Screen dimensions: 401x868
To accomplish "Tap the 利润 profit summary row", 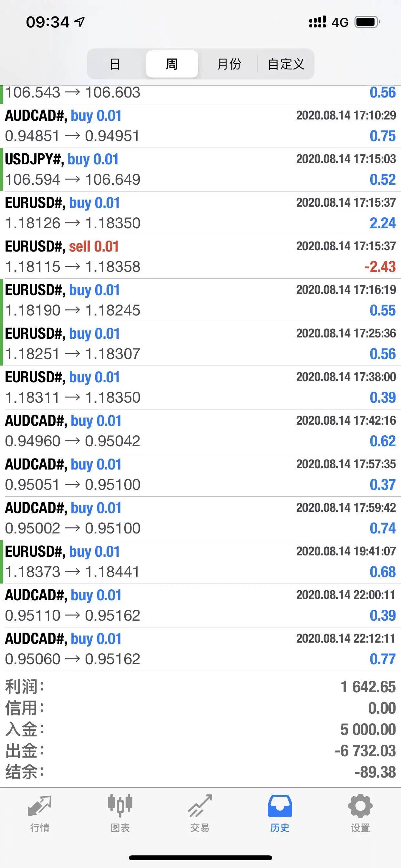I will coord(200,687).
